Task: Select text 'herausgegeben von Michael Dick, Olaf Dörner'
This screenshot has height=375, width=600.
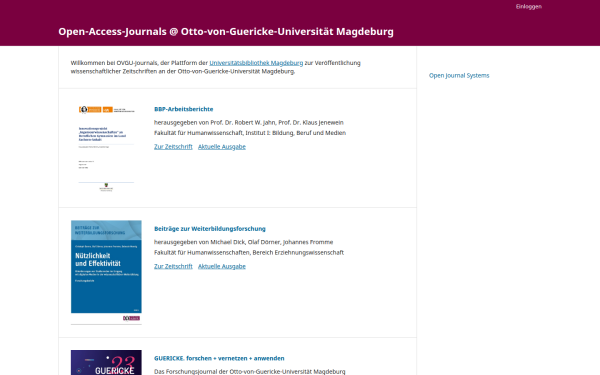Action: pos(217,242)
